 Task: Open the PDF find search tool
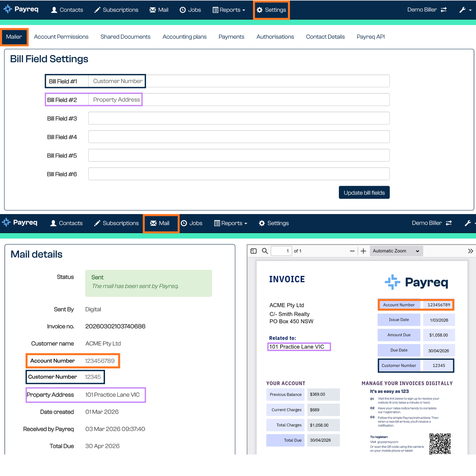click(265, 251)
